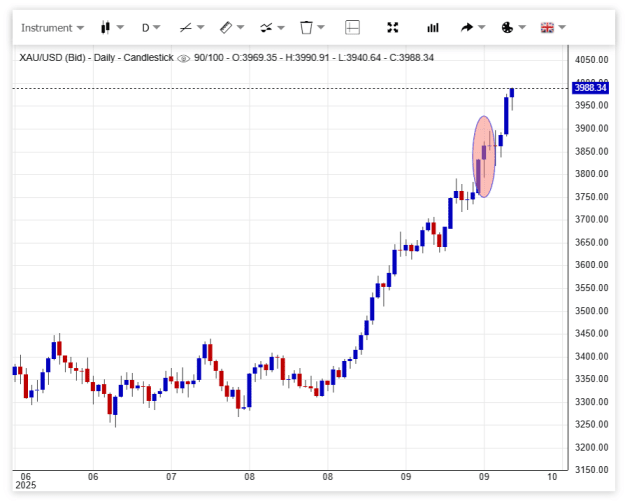This screenshot has width=625, height=501.
Task: Toggle the eye visibility icon beside Candlestick
Action: [183, 59]
